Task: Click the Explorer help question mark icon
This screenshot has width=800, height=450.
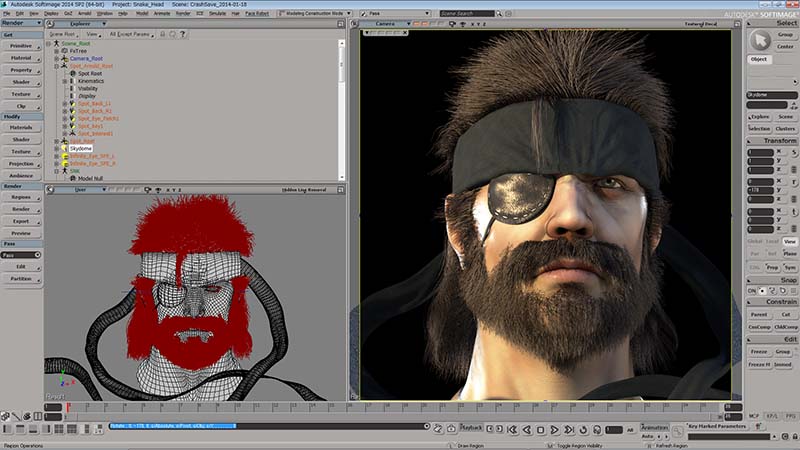Action: [x=183, y=34]
